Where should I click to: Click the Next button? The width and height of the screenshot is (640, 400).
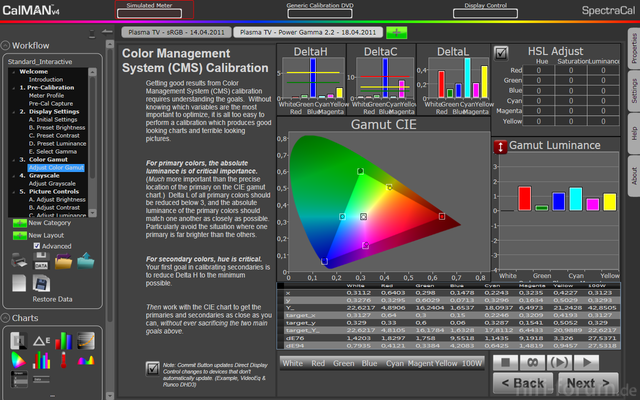588,383
